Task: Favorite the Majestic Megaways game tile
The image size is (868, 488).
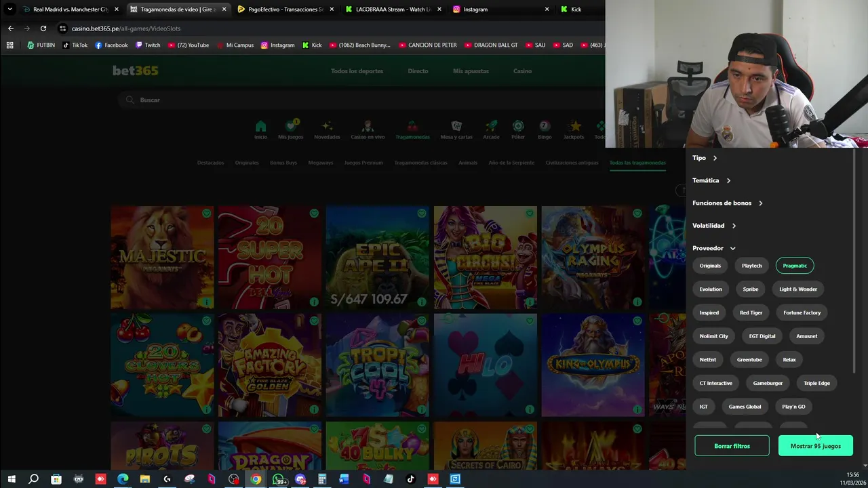Action: pos(206,213)
